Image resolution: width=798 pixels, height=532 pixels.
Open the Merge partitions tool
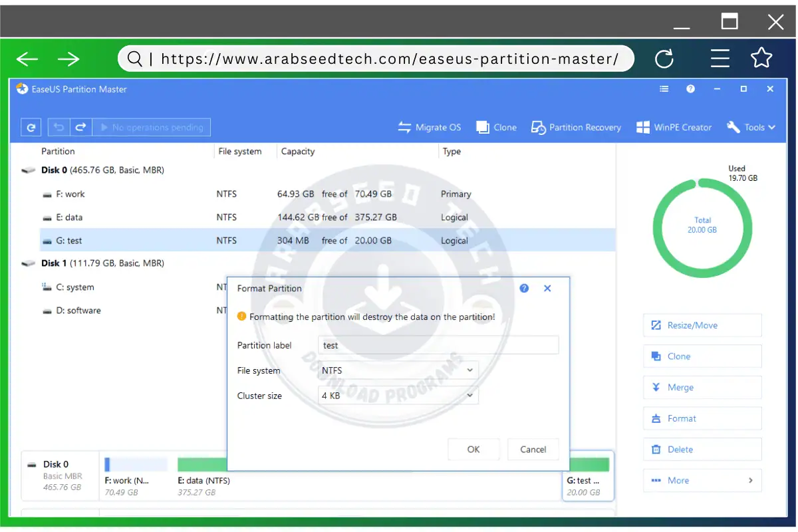(x=702, y=387)
